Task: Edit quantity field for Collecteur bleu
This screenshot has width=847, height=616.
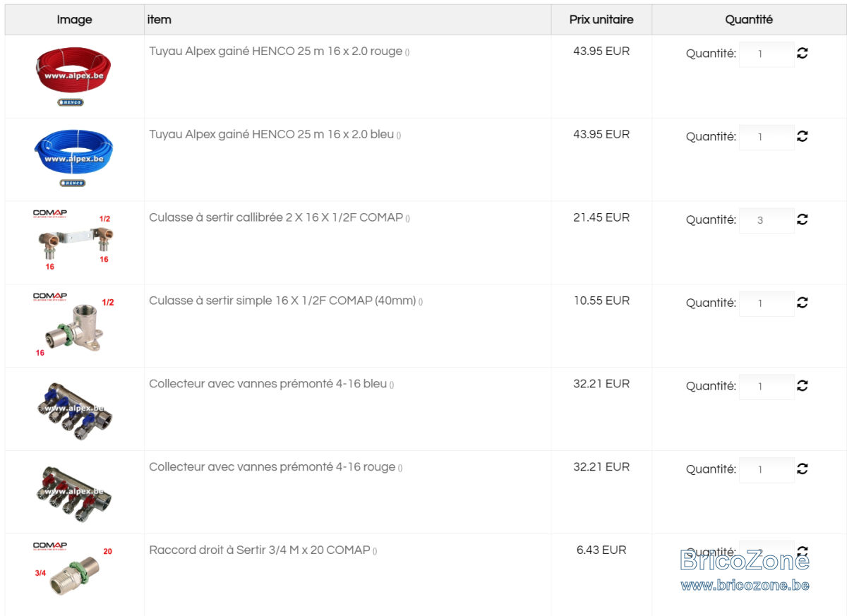Action: (x=767, y=387)
